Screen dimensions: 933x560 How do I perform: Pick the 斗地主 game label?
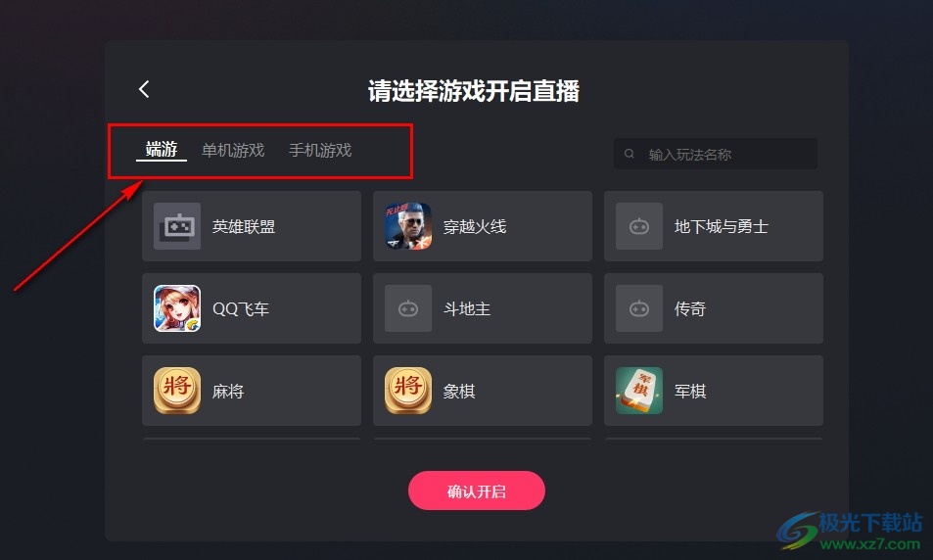pos(467,308)
